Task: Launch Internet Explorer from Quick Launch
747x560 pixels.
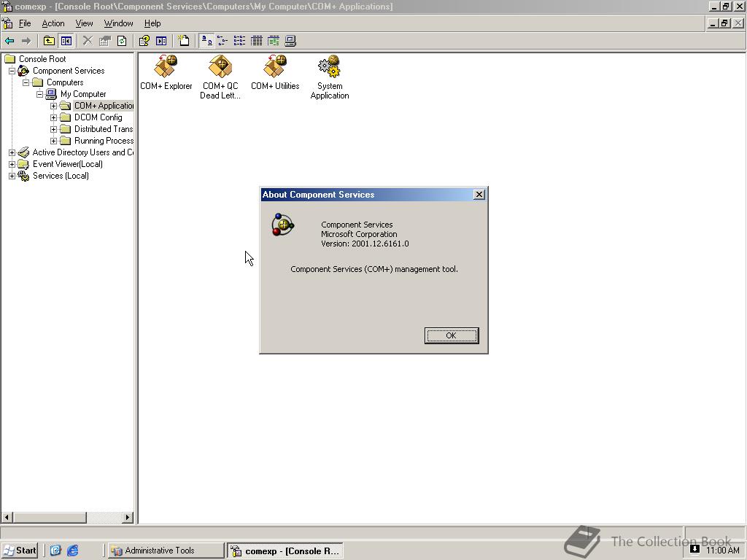Action: pos(73,551)
